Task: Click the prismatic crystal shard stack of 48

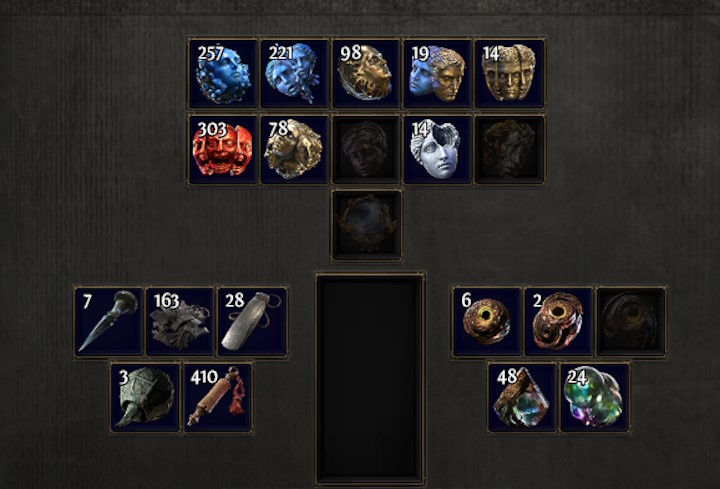Action: 523,398
